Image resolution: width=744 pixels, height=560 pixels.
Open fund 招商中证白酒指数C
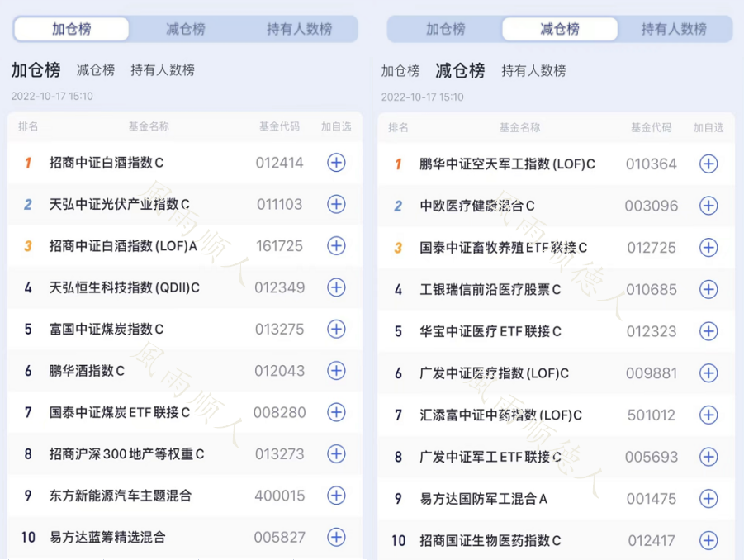point(107,163)
